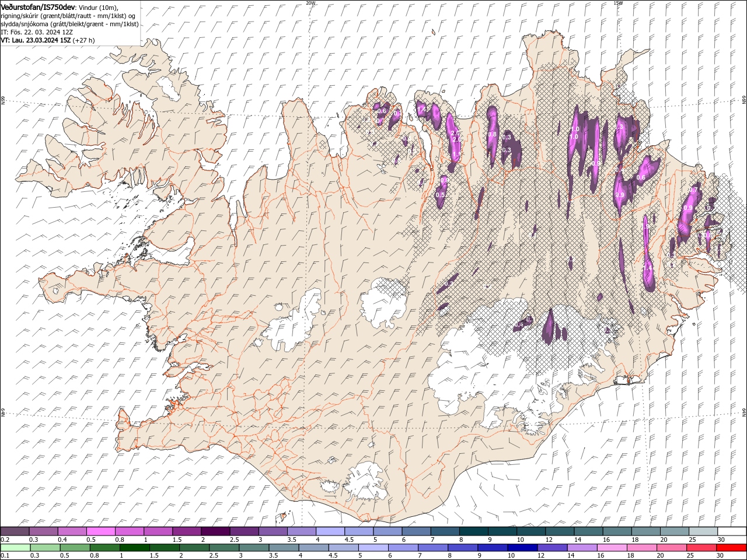Pick the upper-row 3 violet swatch

click(273, 531)
